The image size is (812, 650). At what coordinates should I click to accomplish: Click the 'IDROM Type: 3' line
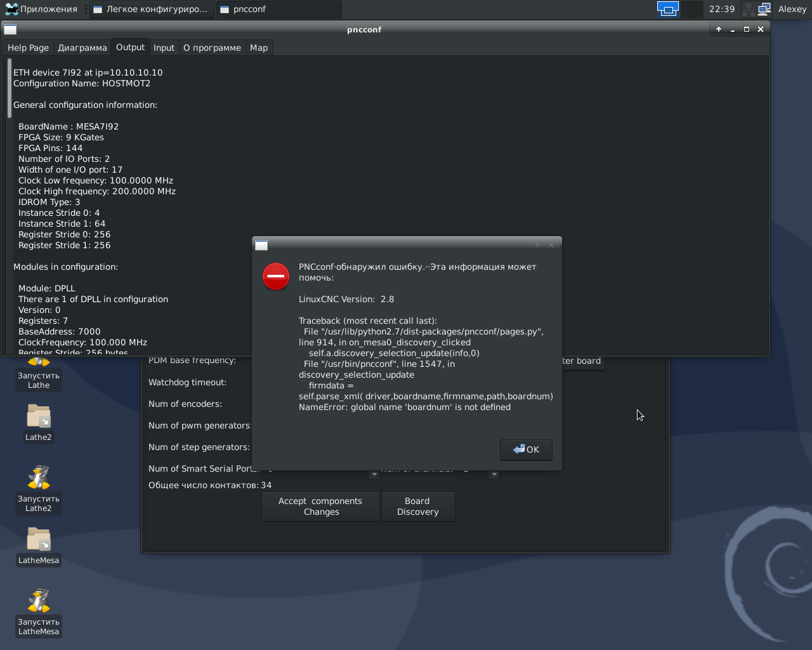(49, 202)
